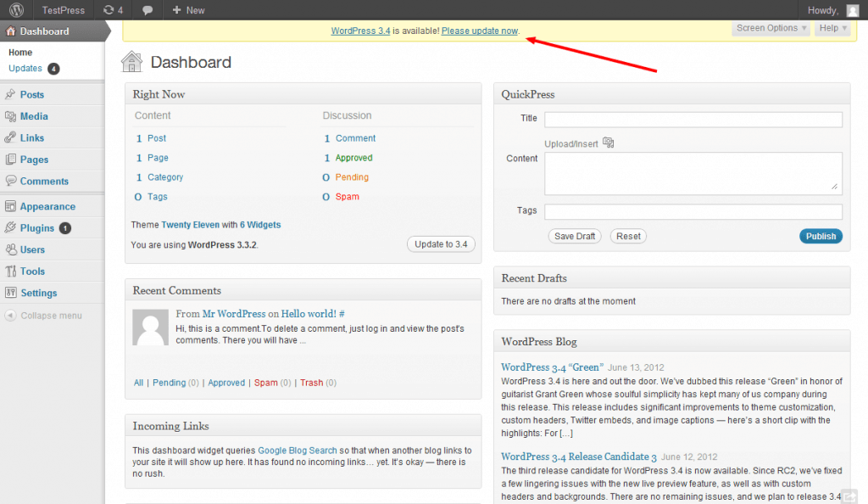Open Tags link in Right Now

click(x=157, y=197)
